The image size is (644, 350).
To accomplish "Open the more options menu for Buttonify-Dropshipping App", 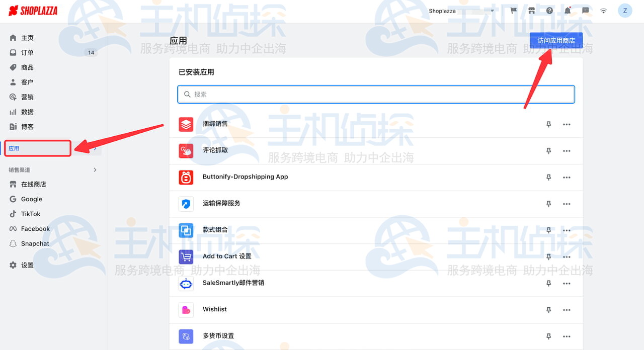I will (x=567, y=177).
